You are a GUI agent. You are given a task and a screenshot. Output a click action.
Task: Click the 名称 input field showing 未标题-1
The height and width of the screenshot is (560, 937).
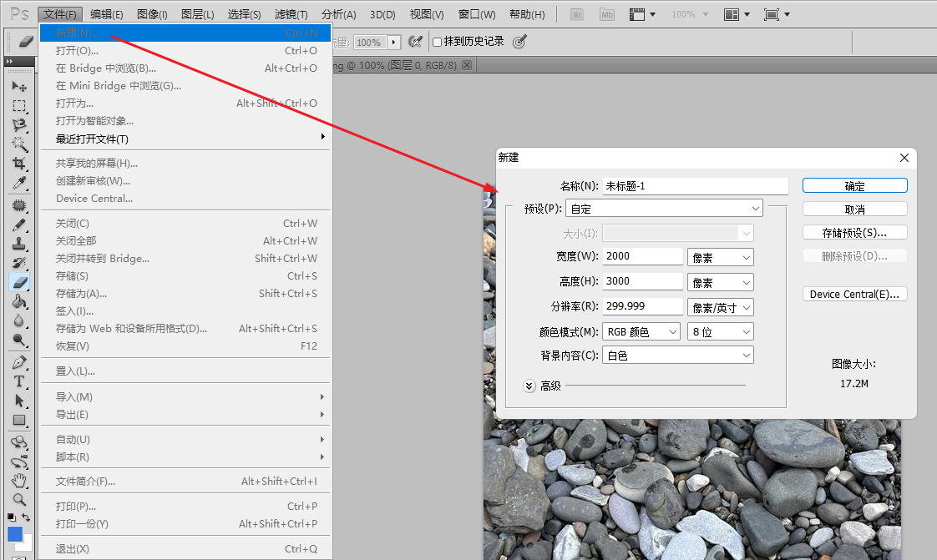click(x=693, y=185)
